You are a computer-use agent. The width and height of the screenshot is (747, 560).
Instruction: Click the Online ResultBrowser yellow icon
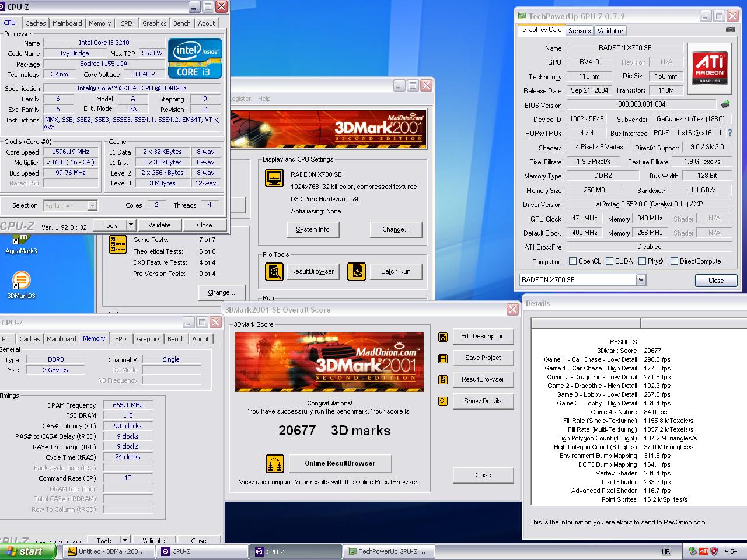[275, 464]
